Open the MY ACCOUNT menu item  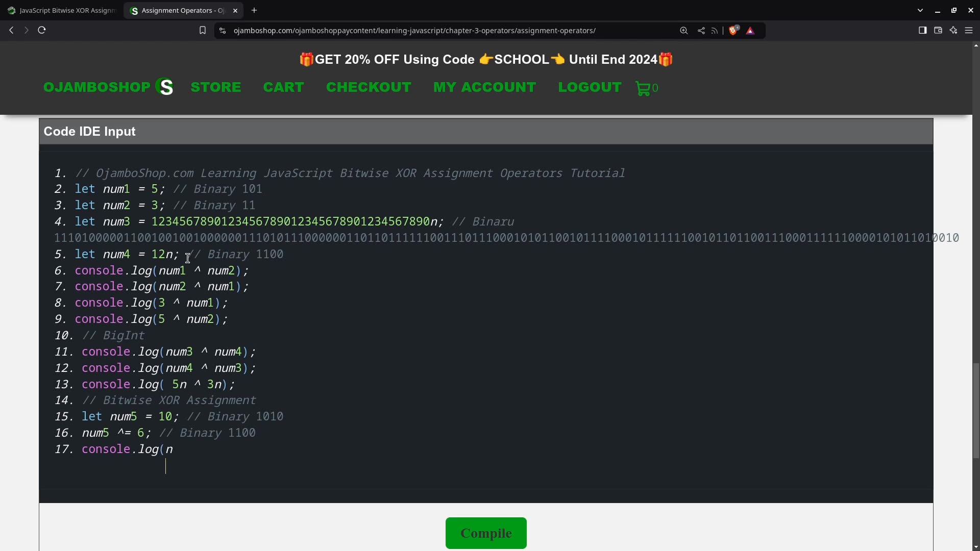click(x=484, y=87)
